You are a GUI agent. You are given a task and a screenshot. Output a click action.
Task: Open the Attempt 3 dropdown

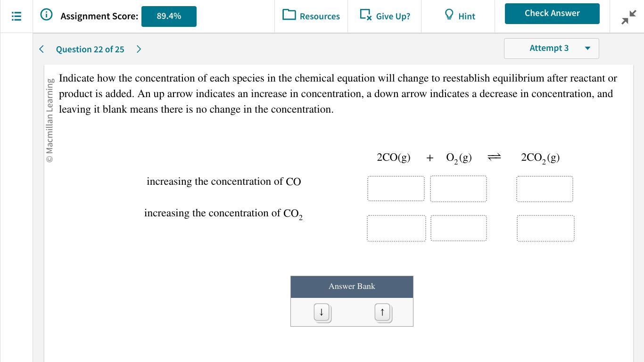(552, 49)
